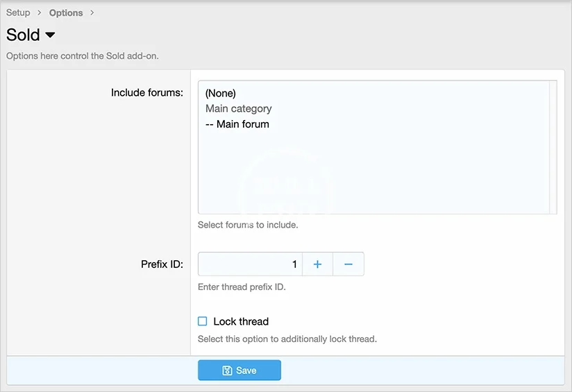Click the Sold page heading
This screenshot has height=392, width=572.
(x=23, y=35)
